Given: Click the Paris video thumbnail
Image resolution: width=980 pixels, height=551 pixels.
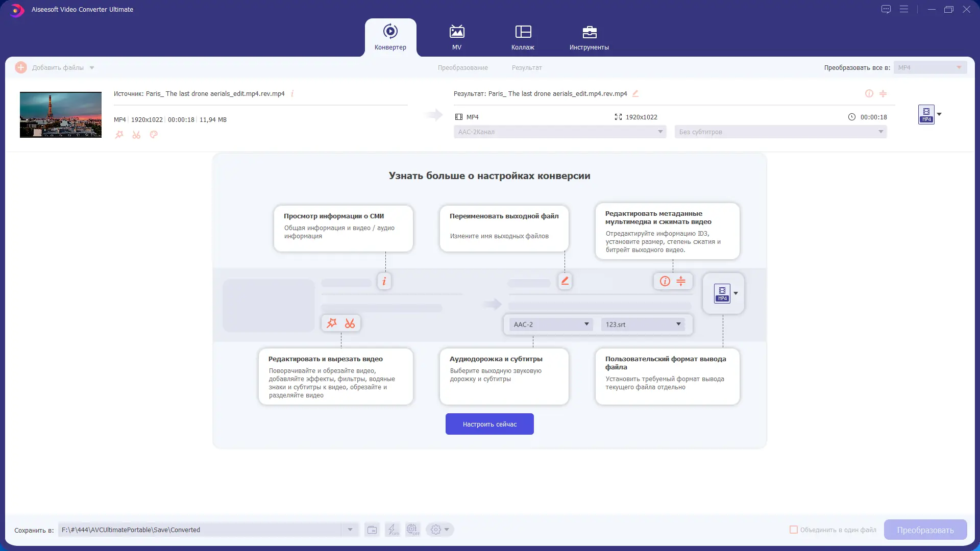Looking at the screenshot, I should click(61, 115).
